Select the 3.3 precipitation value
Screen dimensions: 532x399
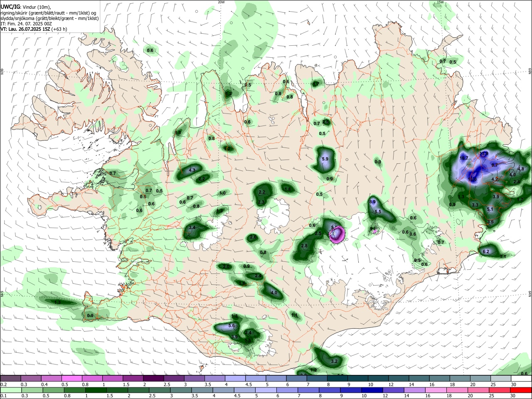pyautogui.click(x=475, y=205)
